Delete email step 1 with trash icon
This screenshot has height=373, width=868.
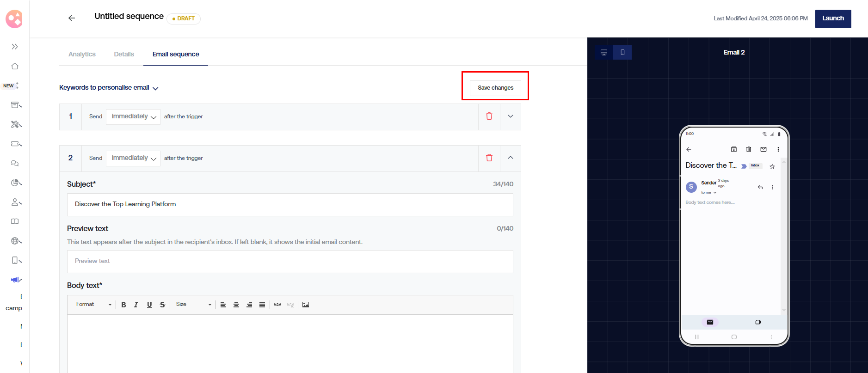pyautogui.click(x=489, y=116)
